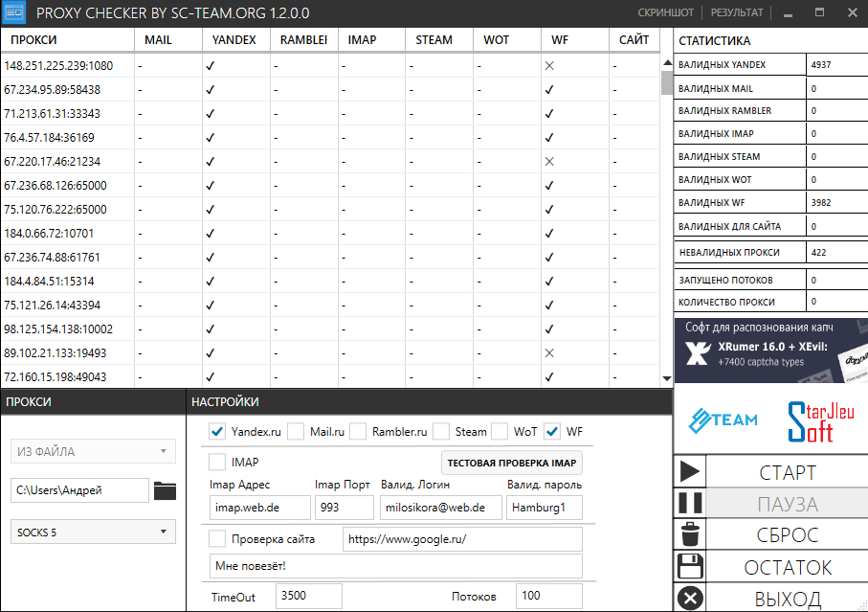This screenshot has width=868, height=612.
Task: Click the ВЫХОД button label
Action: pyautogui.click(x=788, y=600)
